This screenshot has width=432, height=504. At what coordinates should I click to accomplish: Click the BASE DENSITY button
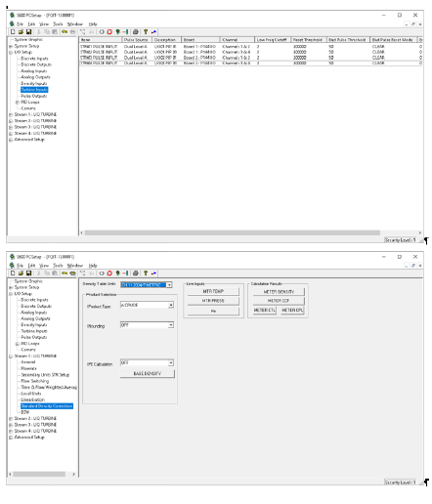click(x=148, y=374)
